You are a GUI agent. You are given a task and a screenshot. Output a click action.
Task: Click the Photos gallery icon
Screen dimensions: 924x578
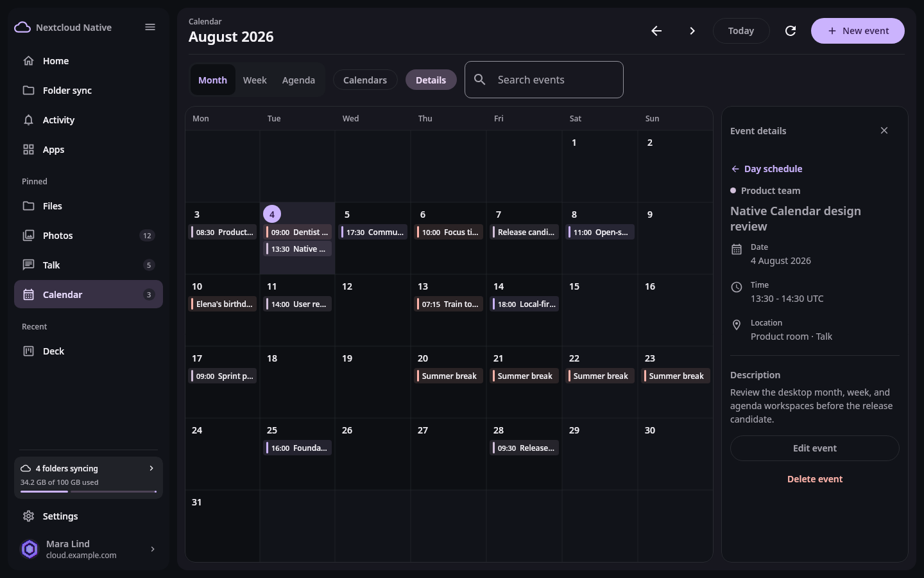pos(28,236)
